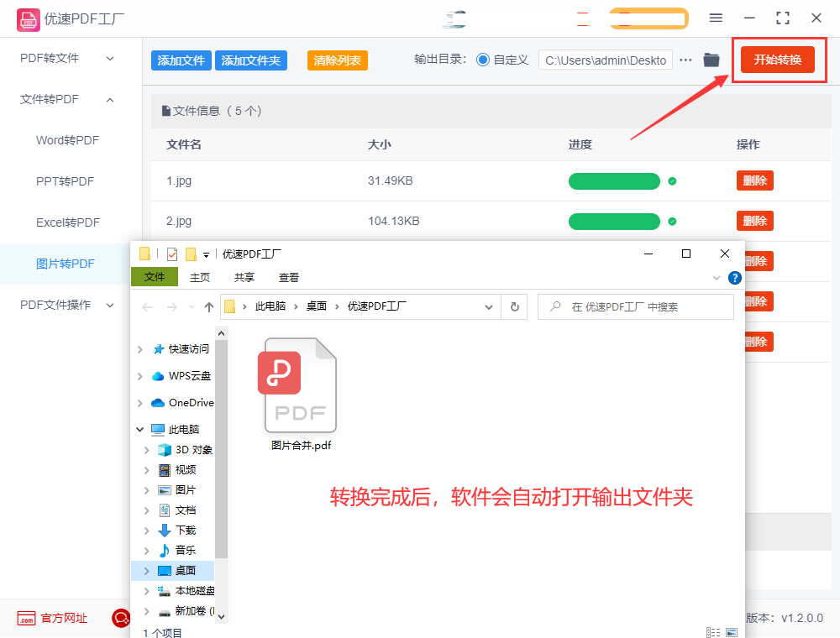The width and height of the screenshot is (840, 638).
Task: Click the OneDrive cloud icon
Action: (x=158, y=402)
